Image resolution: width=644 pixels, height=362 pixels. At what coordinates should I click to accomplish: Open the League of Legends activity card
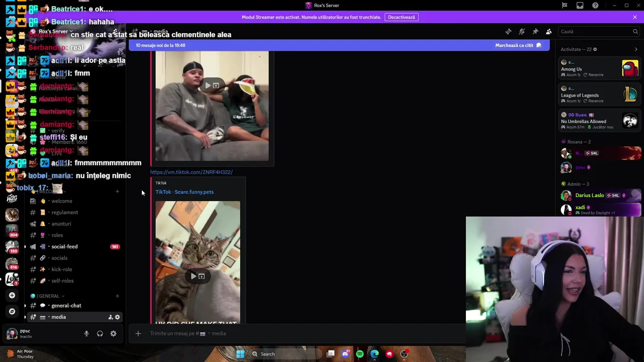[x=600, y=95]
